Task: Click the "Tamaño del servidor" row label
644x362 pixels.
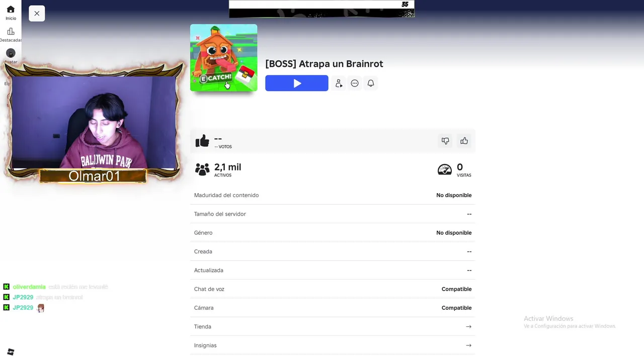Action: (220, 214)
